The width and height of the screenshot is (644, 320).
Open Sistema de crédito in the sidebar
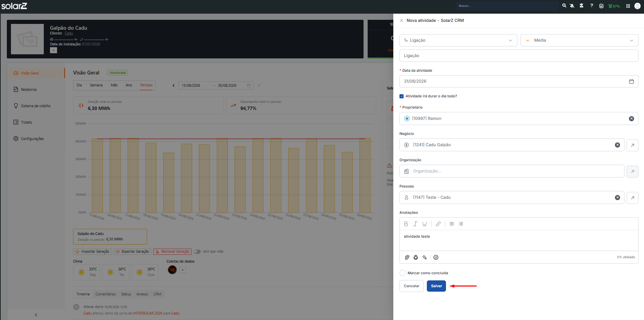click(36, 106)
